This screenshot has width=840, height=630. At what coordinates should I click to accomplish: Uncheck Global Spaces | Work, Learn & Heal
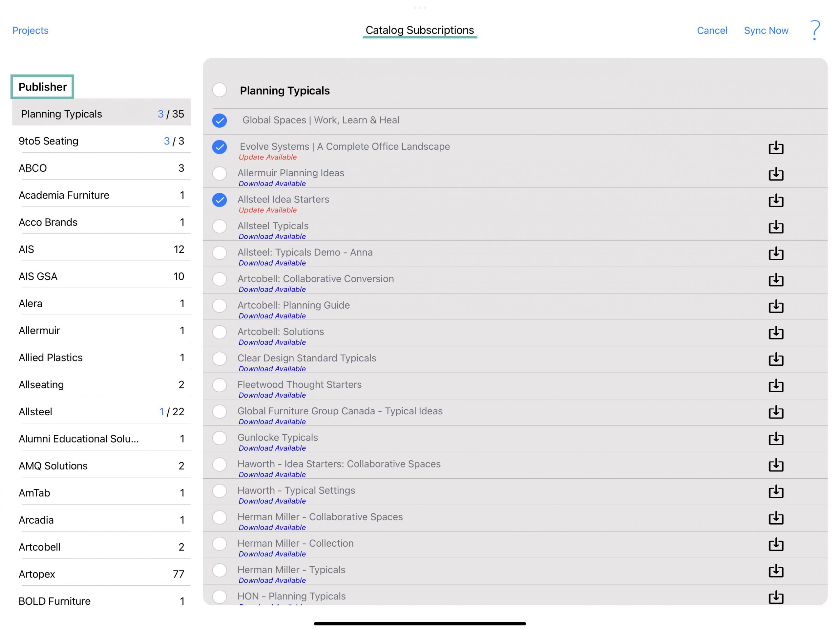[220, 120]
